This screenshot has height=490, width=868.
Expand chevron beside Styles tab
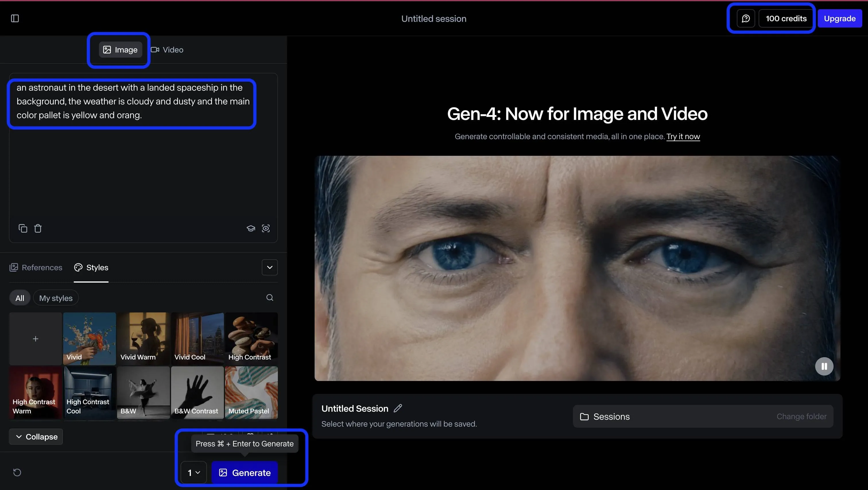(x=270, y=267)
